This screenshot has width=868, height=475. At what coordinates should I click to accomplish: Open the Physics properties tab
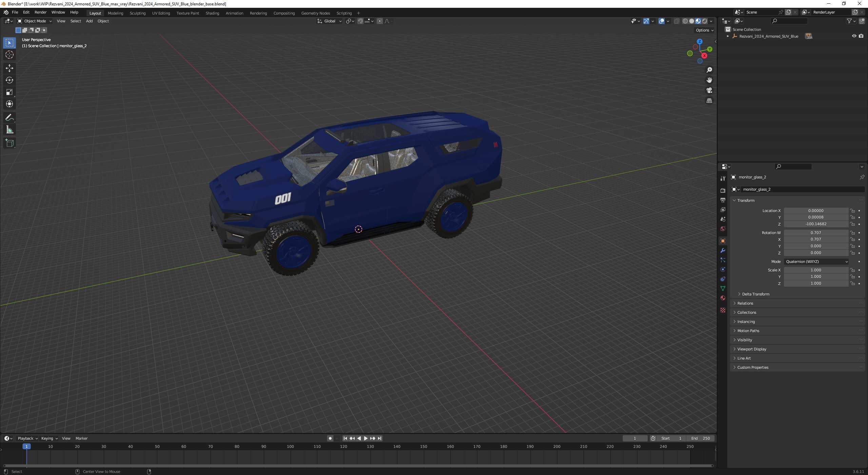click(x=723, y=269)
